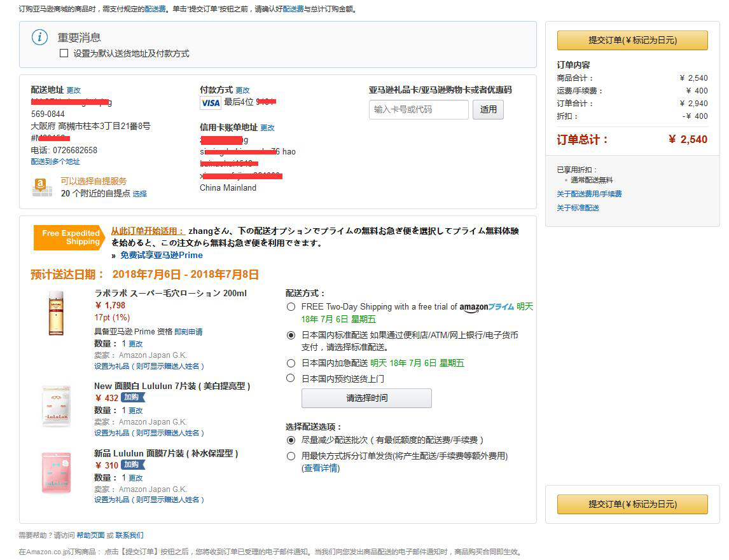729x560 pixels.
Task: Change quantity of 美白提亮型 mask via 更改
Action: tap(135, 411)
